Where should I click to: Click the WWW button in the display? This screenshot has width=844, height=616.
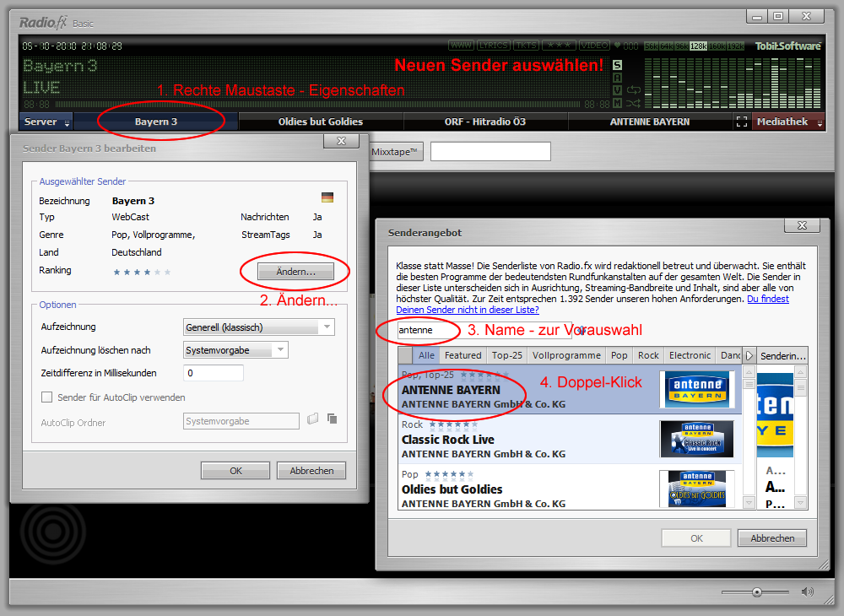click(x=461, y=46)
